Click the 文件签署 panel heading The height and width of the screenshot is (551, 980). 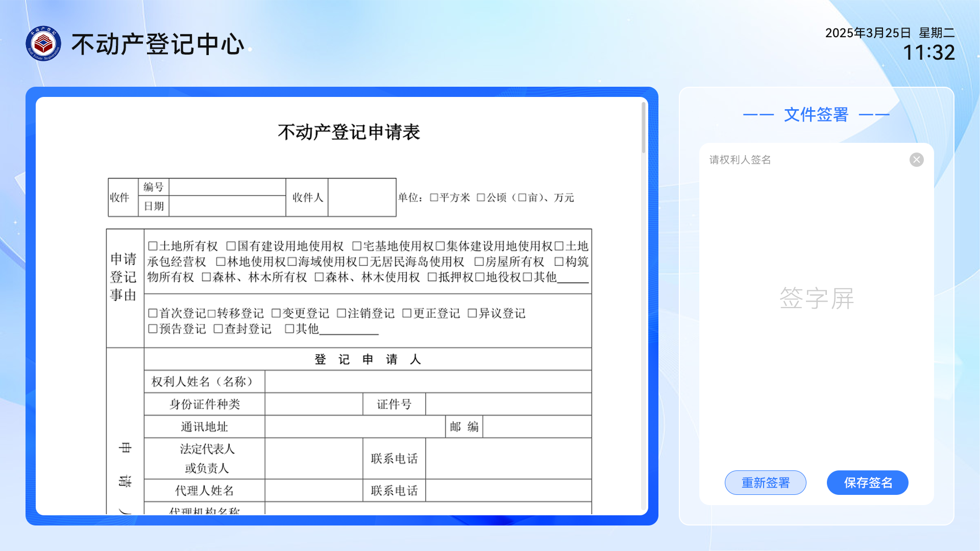click(x=816, y=115)
